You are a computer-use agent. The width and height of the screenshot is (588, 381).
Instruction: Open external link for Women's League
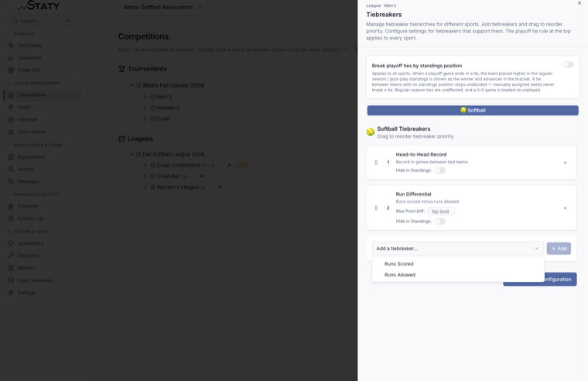pos(220,187)
